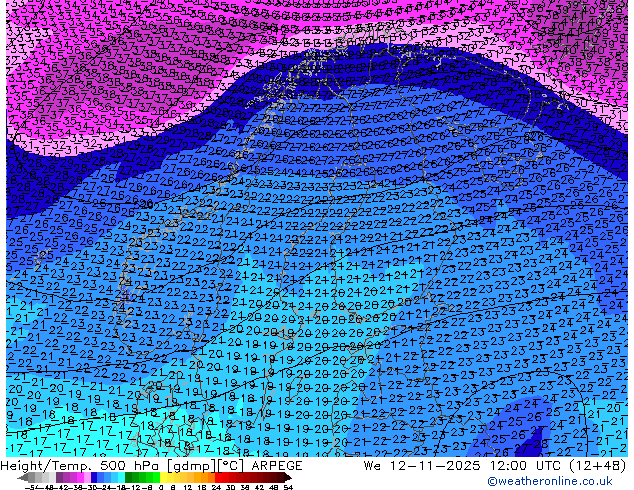The height and width of the screenshot is (490, 634).
Task: Select the light pink swatch in the legend
Action: pyautogui.click(x=87, y=477)
